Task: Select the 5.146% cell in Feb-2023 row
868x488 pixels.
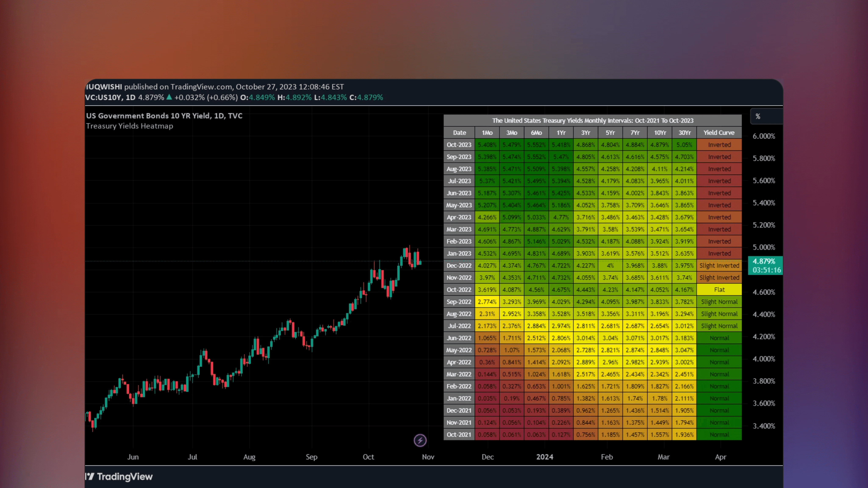Action: (536, 241)
